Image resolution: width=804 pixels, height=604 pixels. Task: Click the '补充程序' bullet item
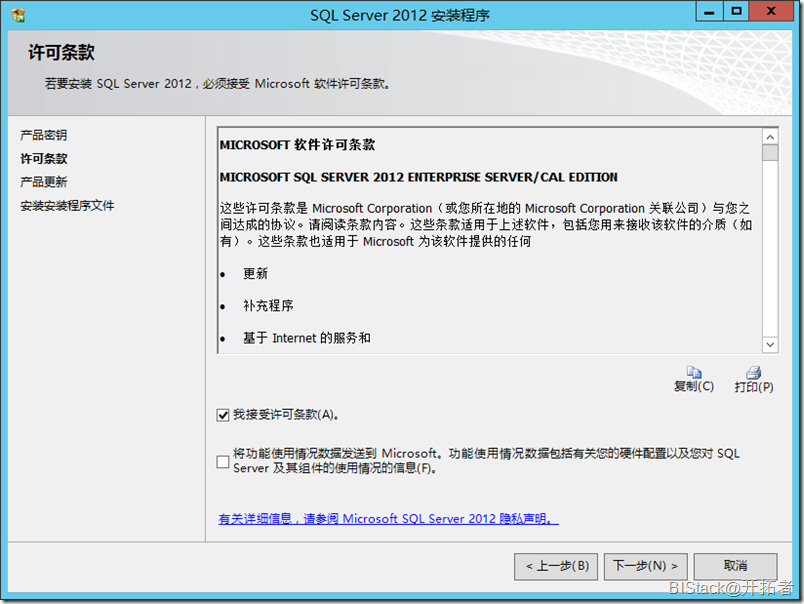[268, 306]
